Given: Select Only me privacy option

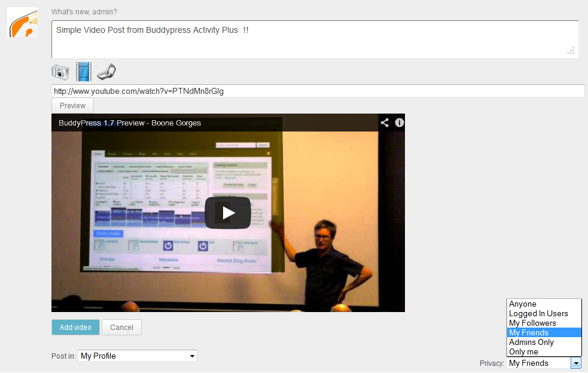Looking at the screenshot, I should pyautogui.click(x=544, y=351).
